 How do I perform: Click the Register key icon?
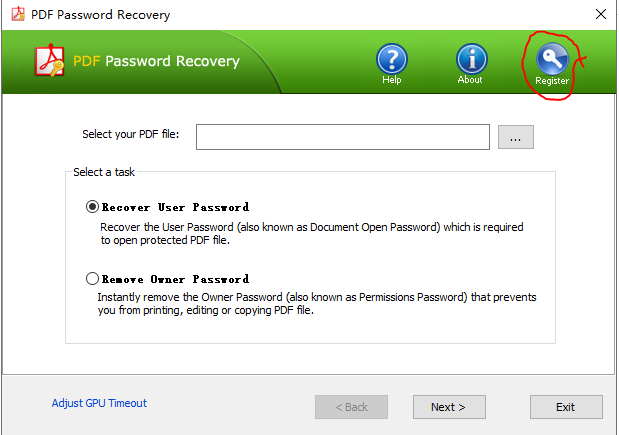point(551,59)
